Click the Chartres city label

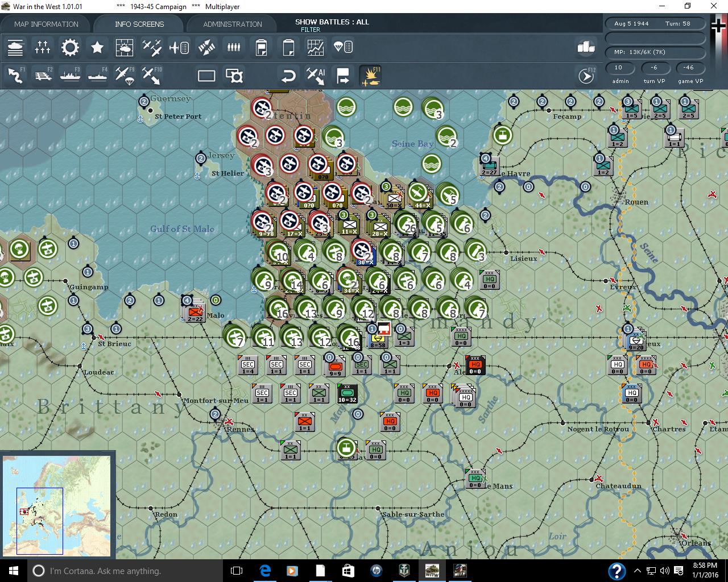(669, 429)
